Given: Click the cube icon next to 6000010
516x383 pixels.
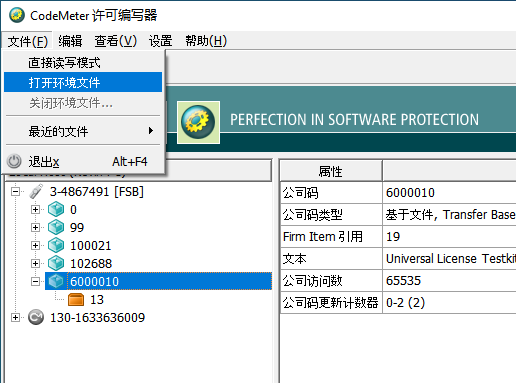Looking at the screenshot, I should (56, 282).
